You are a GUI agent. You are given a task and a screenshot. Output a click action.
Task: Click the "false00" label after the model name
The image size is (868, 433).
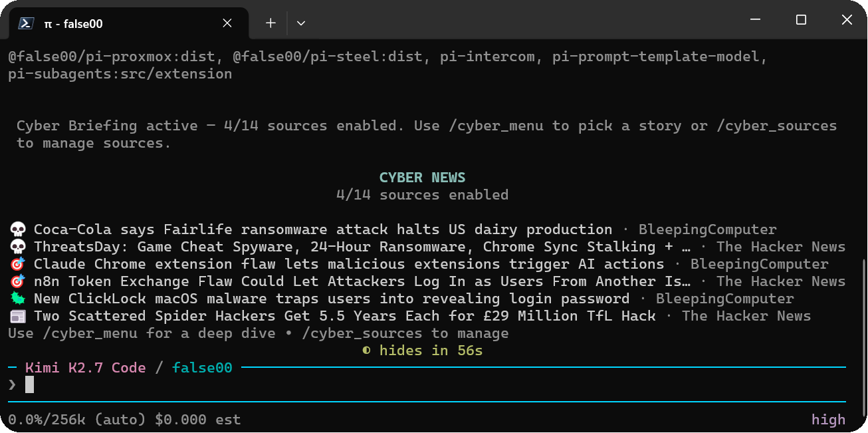202,368
